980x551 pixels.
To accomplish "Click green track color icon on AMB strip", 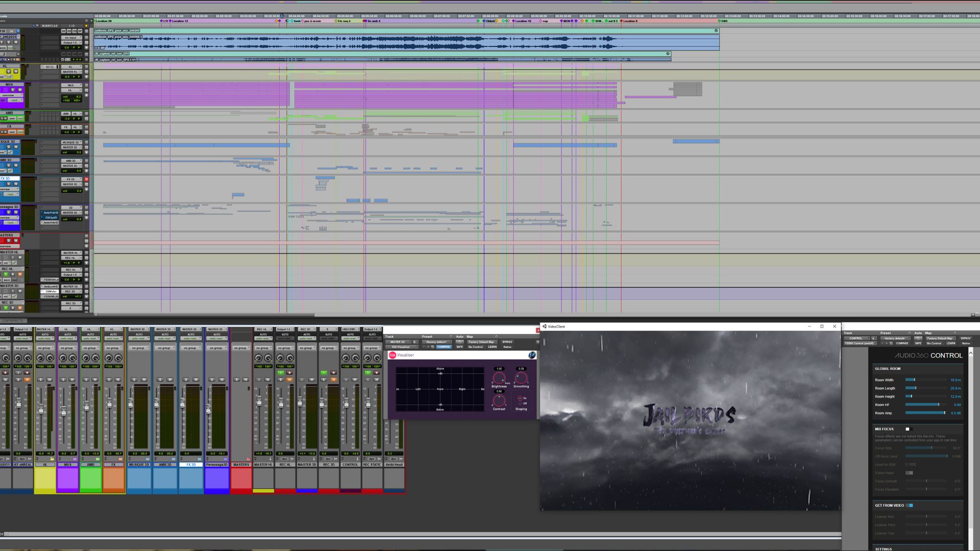I will coord(97,459).
